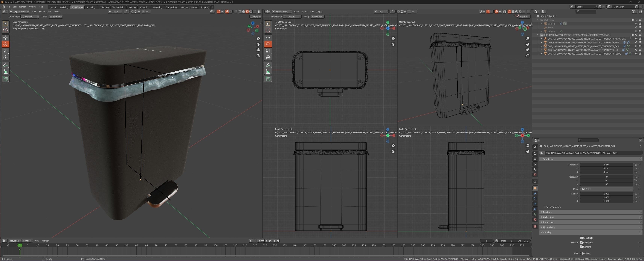Click the Scale X value field
The image size is (644, 261).
tap(607, 193)
